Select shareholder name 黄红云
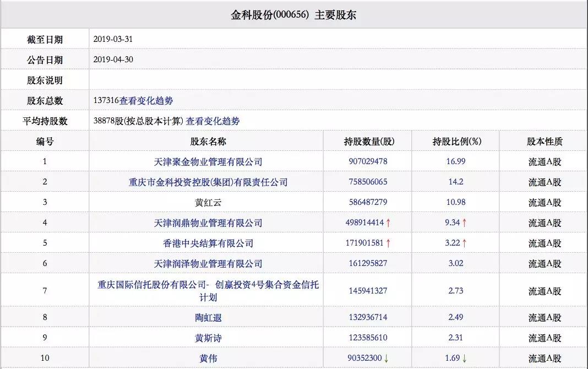The image size is (588, 369). (208, 203)
